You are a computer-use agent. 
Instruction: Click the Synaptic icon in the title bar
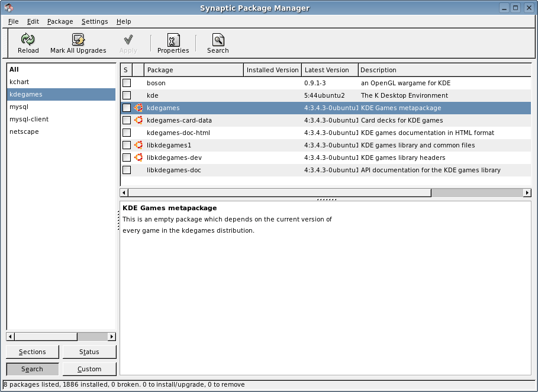point(8,7)
